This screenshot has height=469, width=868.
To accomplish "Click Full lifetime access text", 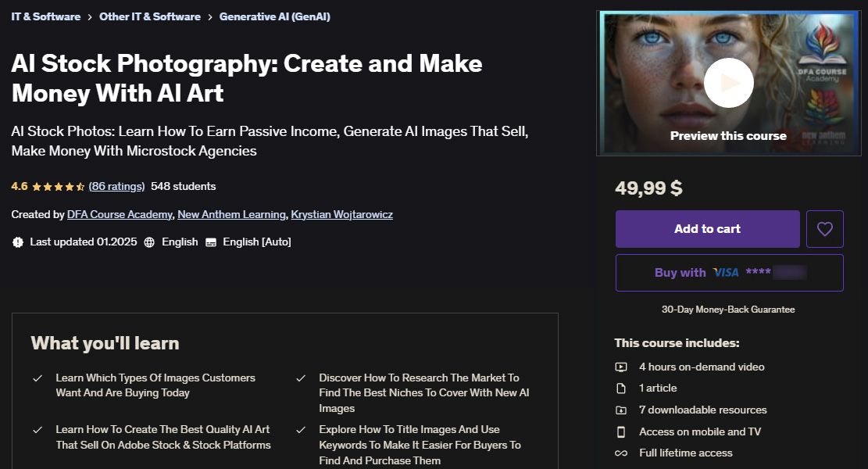I will click(686, 453).
